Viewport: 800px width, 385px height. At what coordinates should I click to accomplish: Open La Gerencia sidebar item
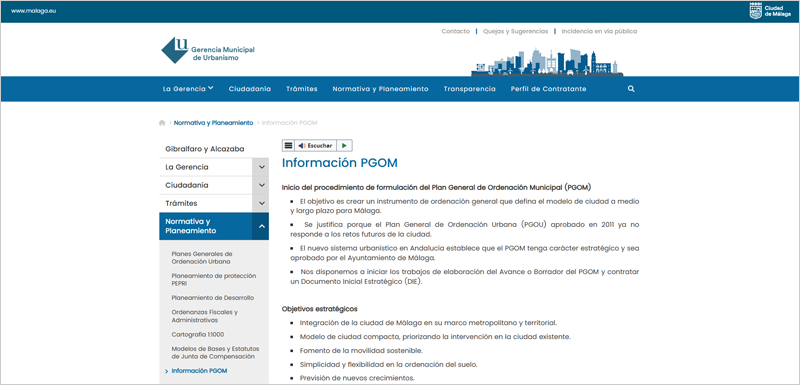[206, 167]
